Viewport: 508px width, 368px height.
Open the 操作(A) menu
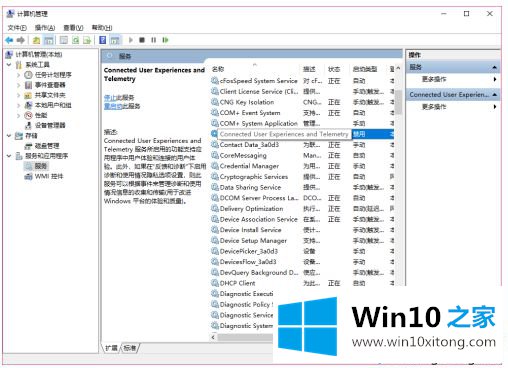(45, 28)
